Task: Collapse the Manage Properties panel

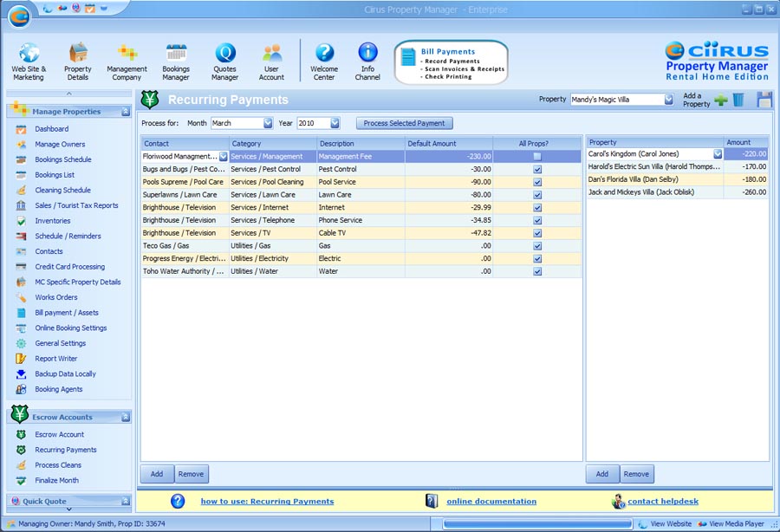Action: coord(126,113)
